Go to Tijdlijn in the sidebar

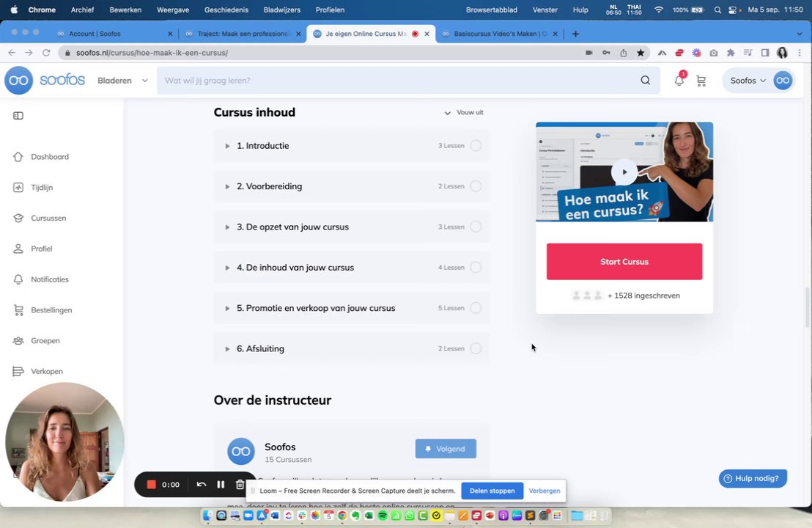(x=42, y=187)
